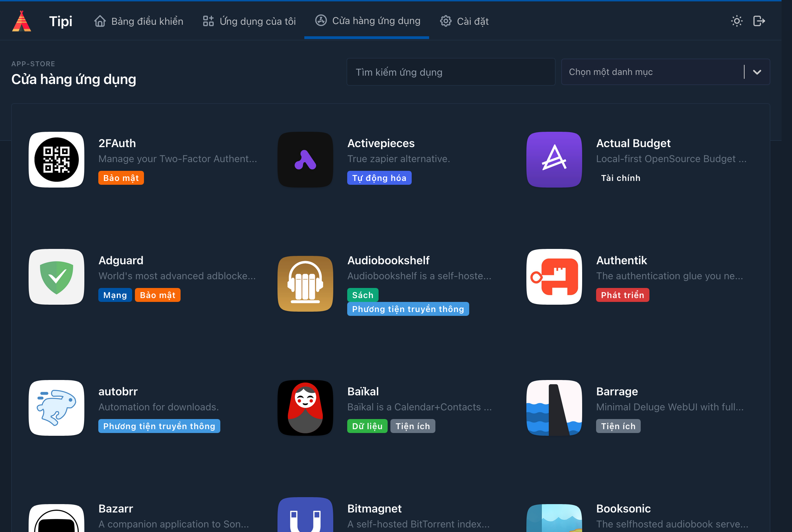Image resolution: width=792 pixels, height=532 pixels.
Task: Open the Bitmagnet app link
Action: click(374, 509)
